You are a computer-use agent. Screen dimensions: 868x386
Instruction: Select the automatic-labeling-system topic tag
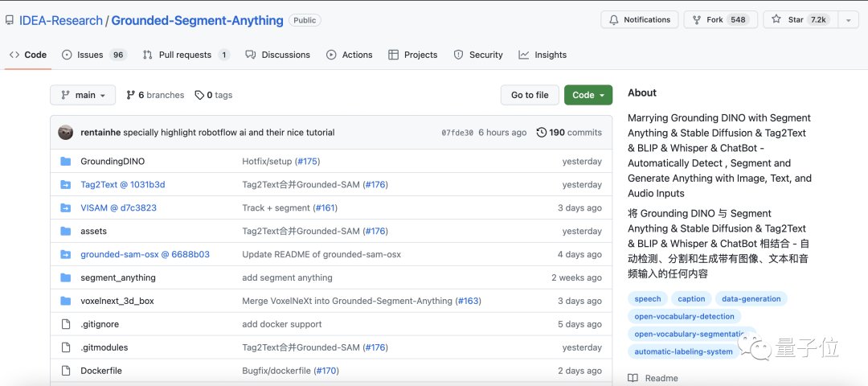tap(684, 351)
